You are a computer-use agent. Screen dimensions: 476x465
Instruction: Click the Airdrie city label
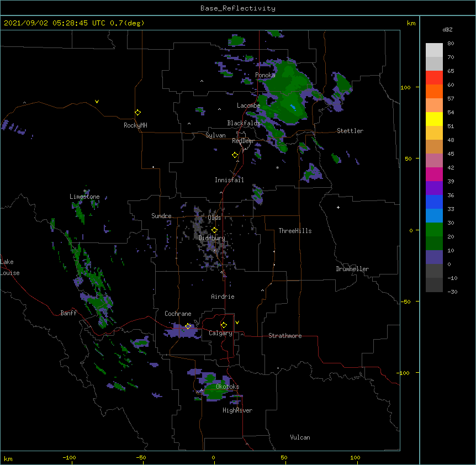point(223,297)
